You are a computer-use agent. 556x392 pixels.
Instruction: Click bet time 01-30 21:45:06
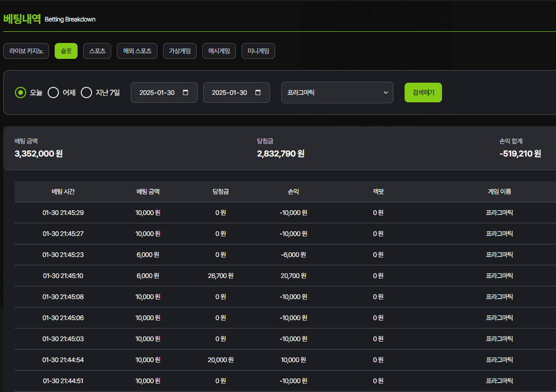pos(63,318)
